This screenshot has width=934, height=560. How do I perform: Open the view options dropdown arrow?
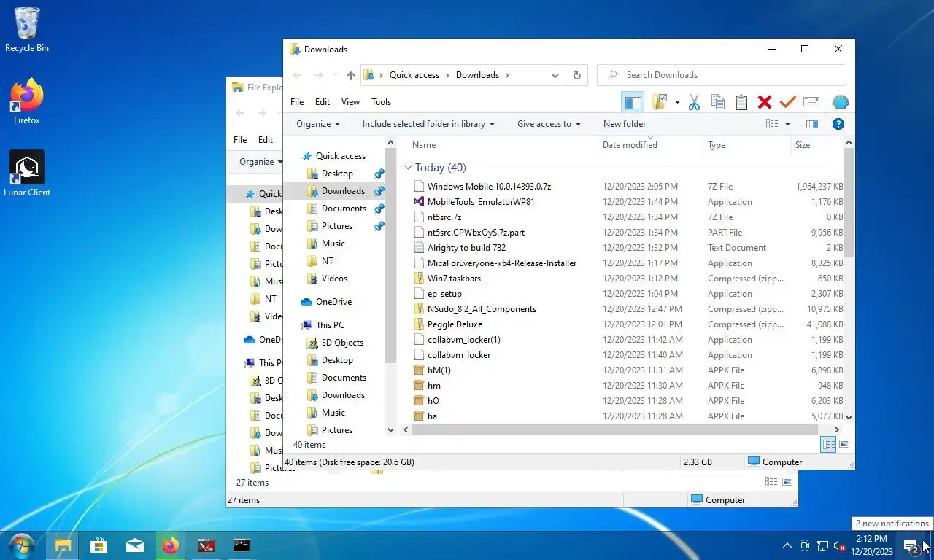[787, 124]
